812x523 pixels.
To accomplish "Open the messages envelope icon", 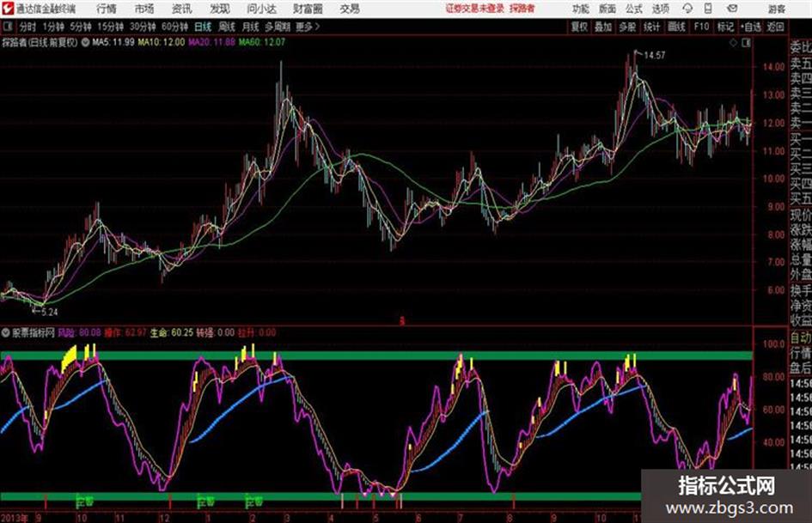I will point(732,9).
